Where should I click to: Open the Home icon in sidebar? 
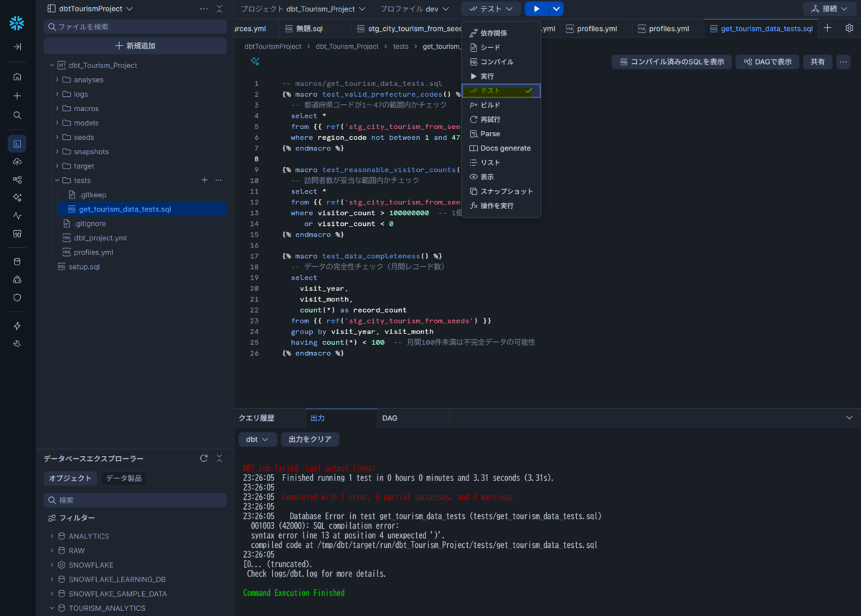pos(17,77)
